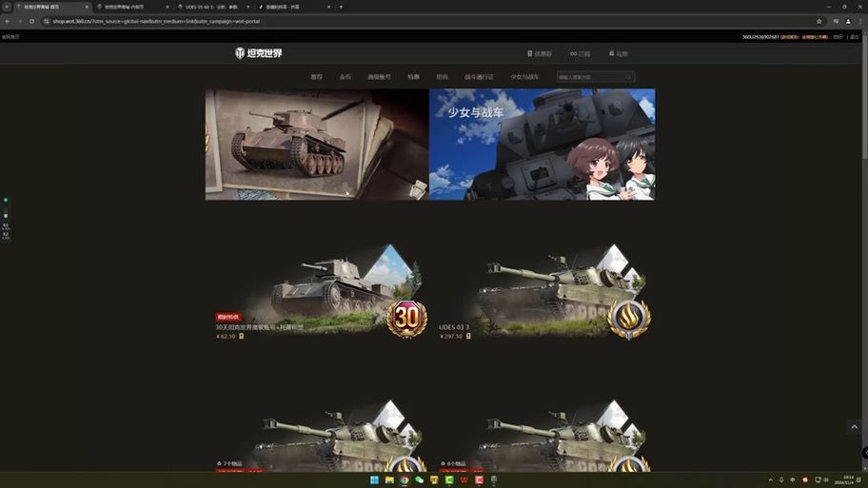Open the 订阅 subscription link in the header
This screenshot has width=868, height=488.
(x=581, y=53)
